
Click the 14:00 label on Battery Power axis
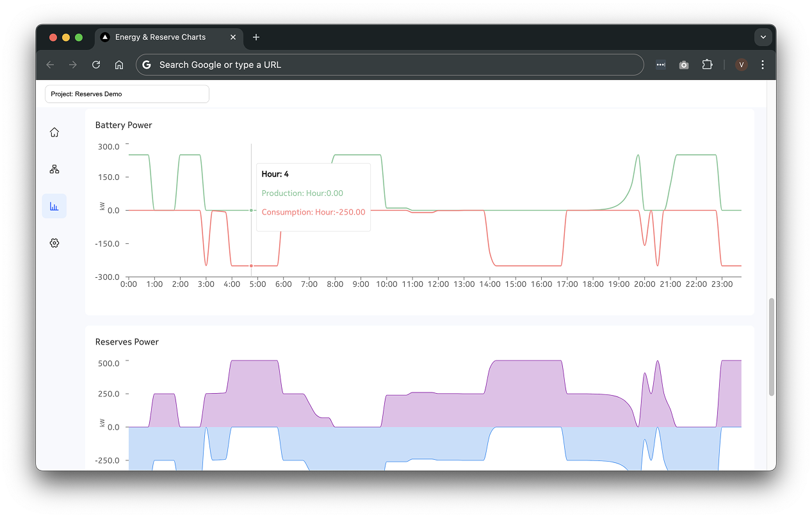(490, 284)
